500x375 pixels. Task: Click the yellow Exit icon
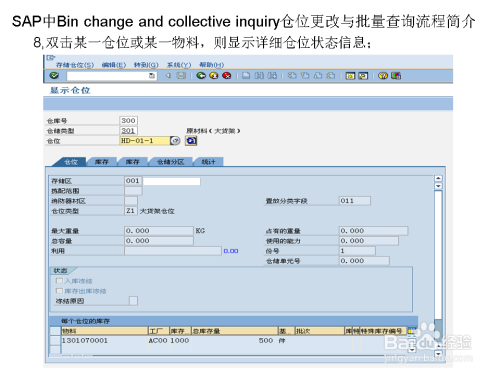coord(214,76)
